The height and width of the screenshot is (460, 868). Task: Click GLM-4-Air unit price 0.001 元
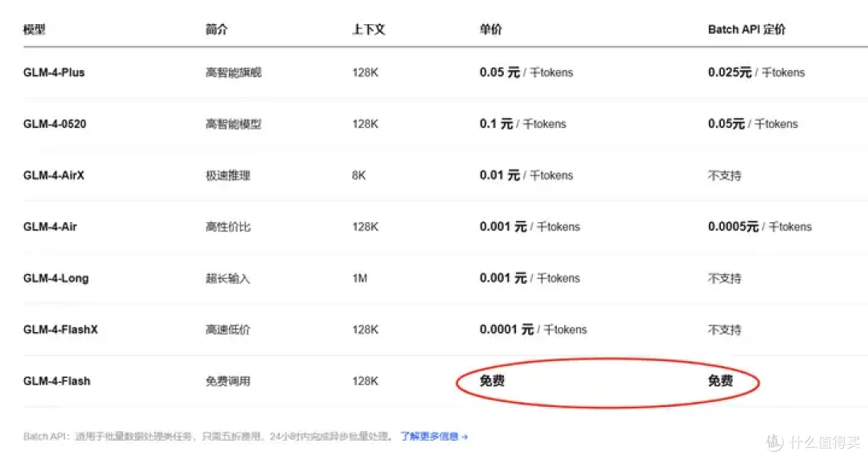point(502,227)
